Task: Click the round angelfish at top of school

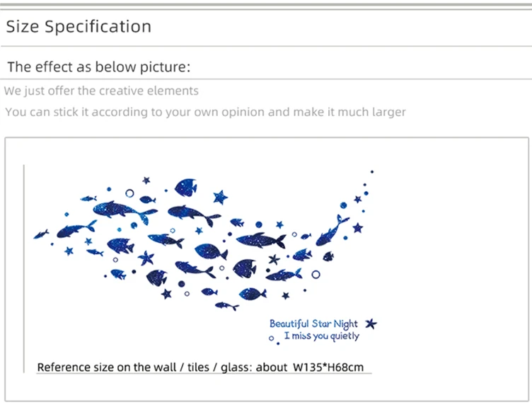Action: 186,188
